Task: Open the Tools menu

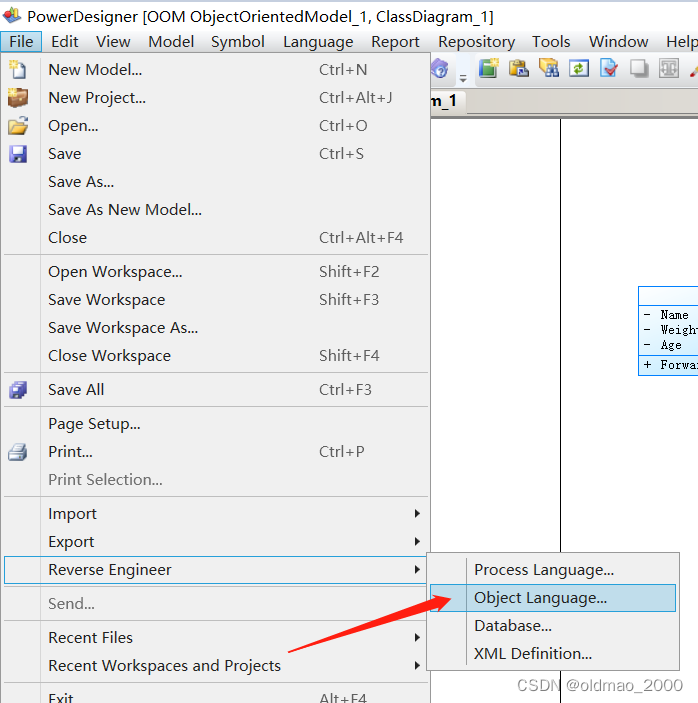Action: 551,42
